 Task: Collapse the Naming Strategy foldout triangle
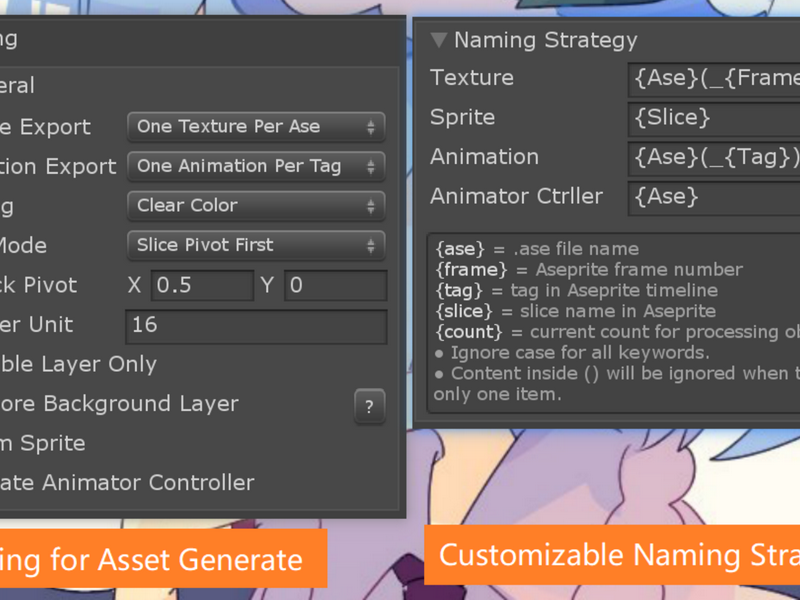(x=439, y=40)
